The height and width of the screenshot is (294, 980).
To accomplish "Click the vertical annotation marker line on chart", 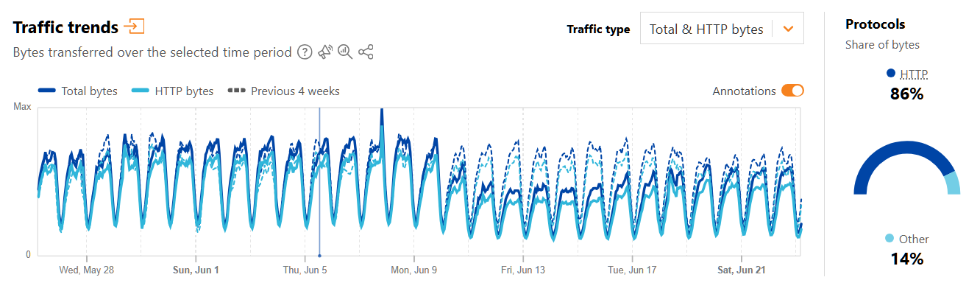I will click(x=319, y=181).
